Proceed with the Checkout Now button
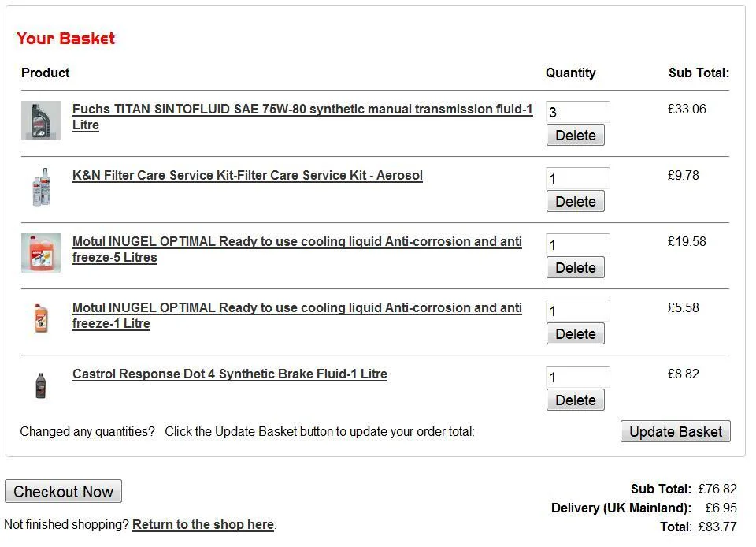Image resolution: width=756 pixels, height=547 pixels. [x=63, y=491]
